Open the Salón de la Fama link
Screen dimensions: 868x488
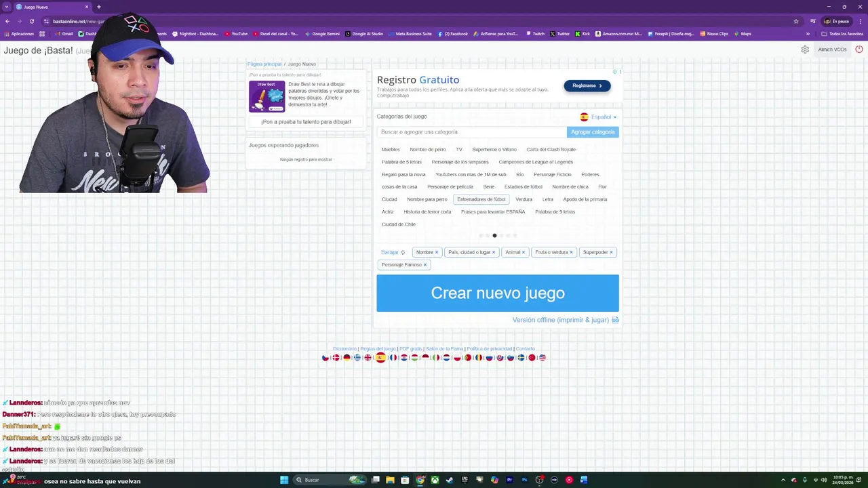point(444,348)
